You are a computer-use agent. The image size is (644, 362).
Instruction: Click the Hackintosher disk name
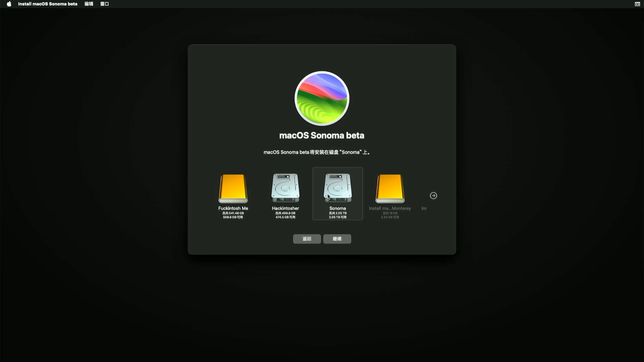click(285, 208)
